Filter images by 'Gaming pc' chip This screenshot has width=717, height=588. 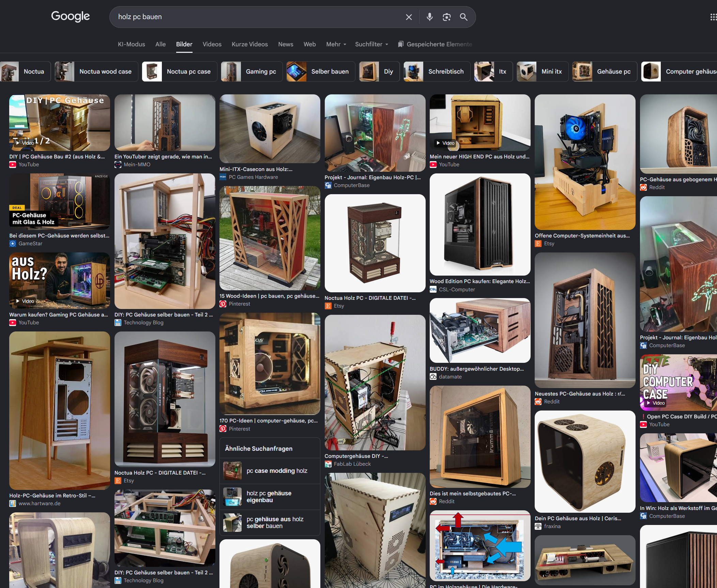252,72
